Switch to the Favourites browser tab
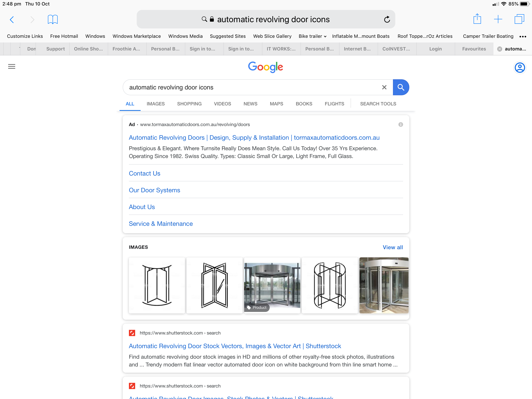 click(x=474, y=49)
